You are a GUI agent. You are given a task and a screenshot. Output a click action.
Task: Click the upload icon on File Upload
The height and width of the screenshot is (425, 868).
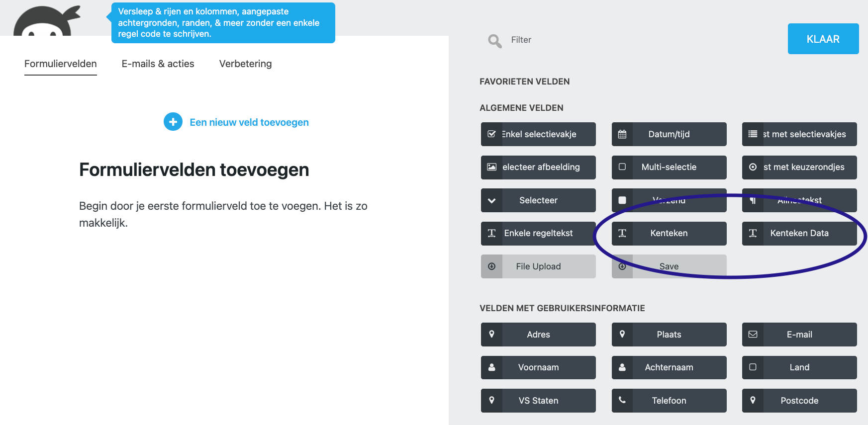click(x=491, y=266)
